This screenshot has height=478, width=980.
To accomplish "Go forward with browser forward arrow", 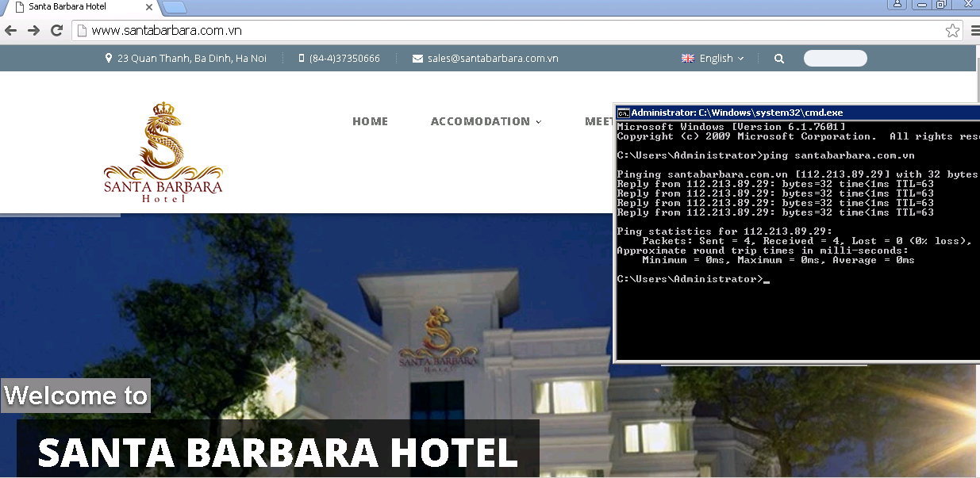I will 33,31.
